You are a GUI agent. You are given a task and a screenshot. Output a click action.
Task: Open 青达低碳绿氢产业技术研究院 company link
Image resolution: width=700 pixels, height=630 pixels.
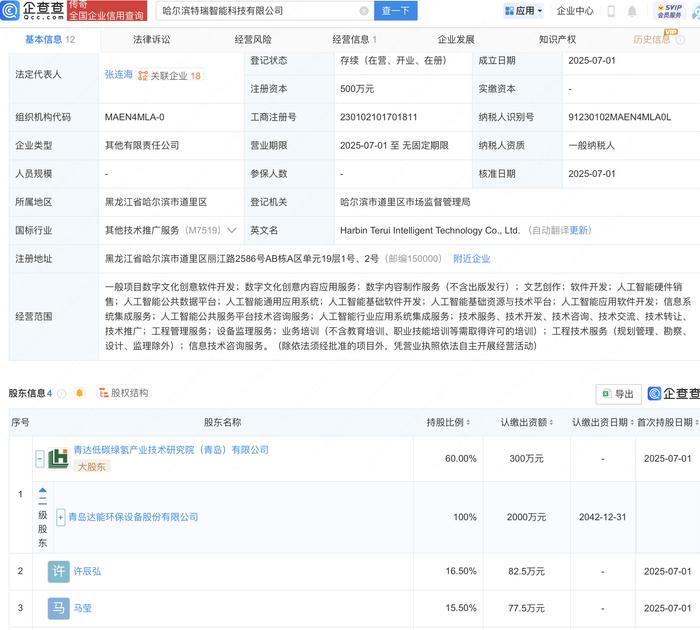[171, 450]
